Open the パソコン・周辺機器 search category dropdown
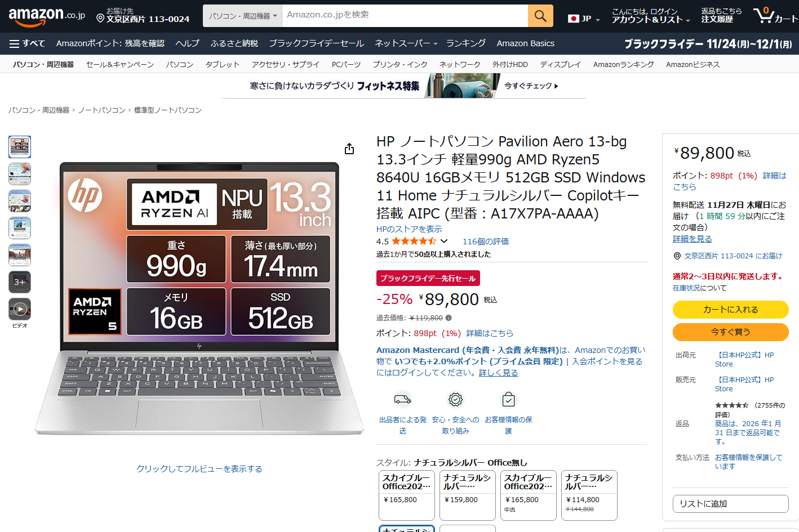Viewport: 799px width, 532px height. click(x=243, y=16)
